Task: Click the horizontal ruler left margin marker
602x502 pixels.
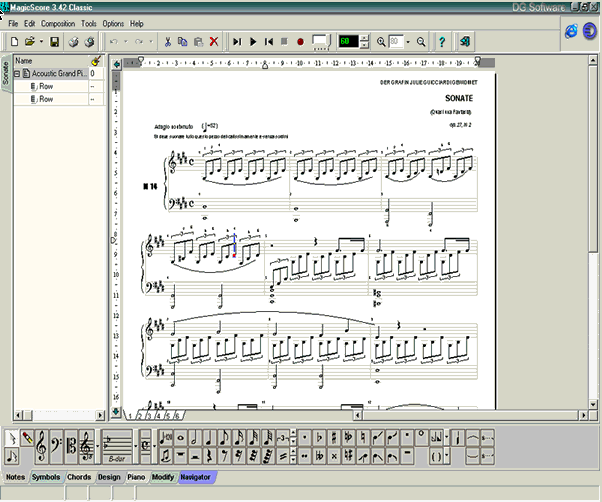Action: [x=141, y=60]
